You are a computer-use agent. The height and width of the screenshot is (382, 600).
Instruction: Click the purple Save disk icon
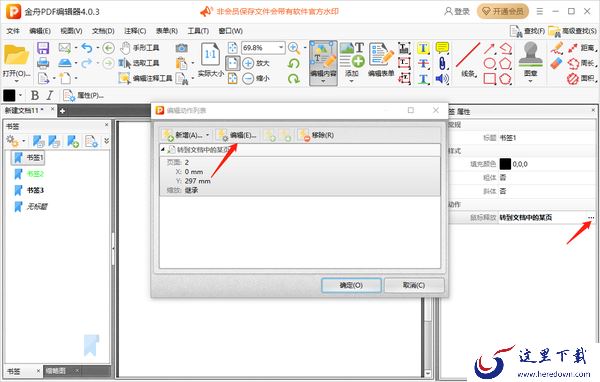[43, 48]
